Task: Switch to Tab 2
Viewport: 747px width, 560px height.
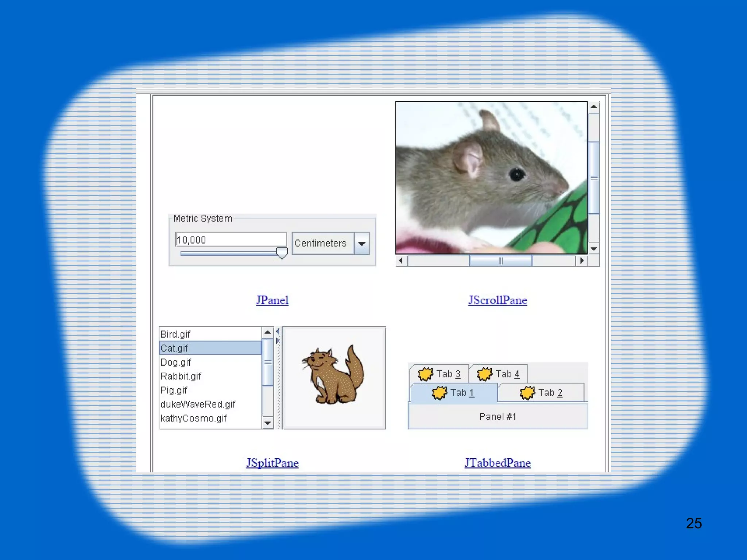Action: coord(550,393)
